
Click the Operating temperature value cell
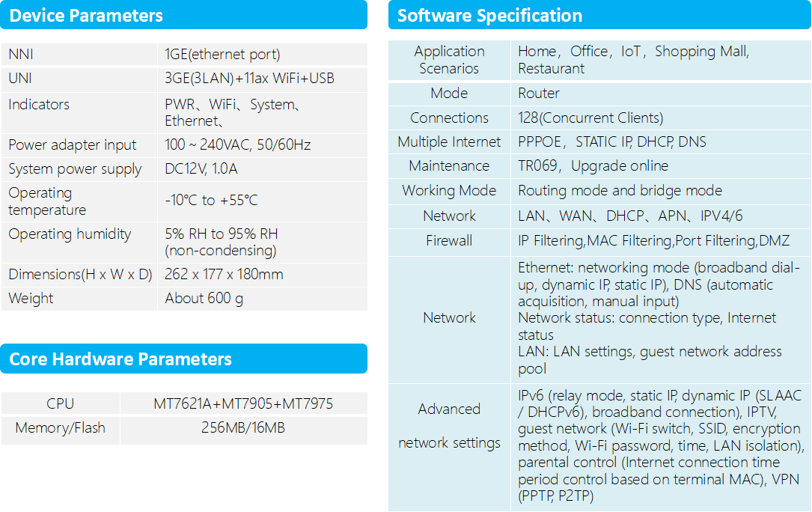pos(211,201)
